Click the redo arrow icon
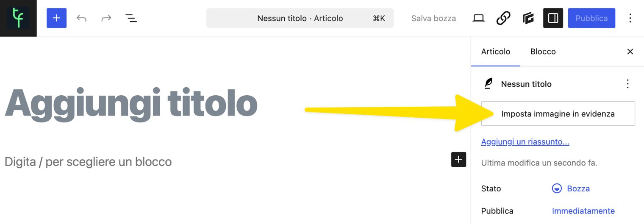This screenshot has height=224, width=644. (106, 18)
